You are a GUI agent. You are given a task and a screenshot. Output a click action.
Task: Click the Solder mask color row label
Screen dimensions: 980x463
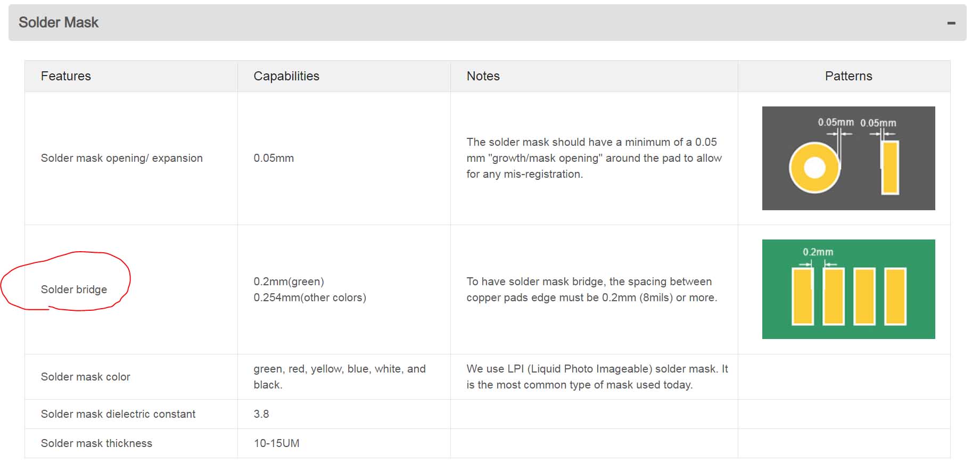(x=86, y=377)
